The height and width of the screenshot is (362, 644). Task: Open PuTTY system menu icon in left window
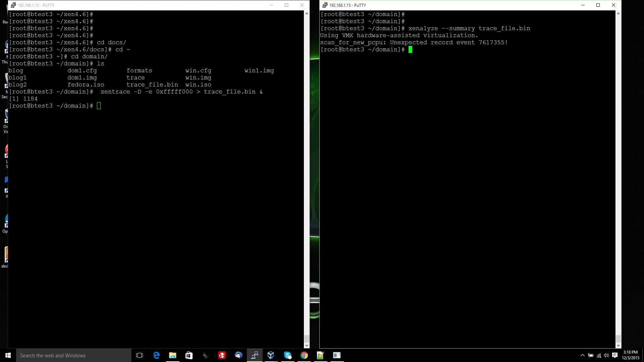pyautogui.click(x=13, y=5)
